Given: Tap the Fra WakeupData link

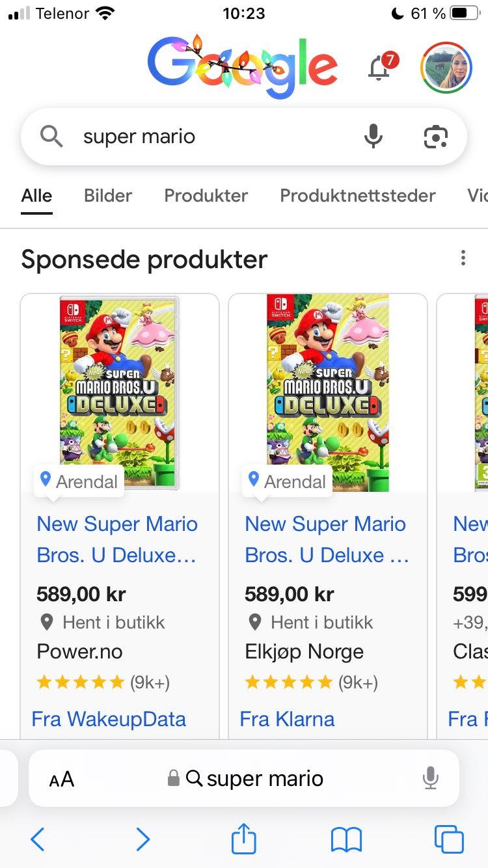Looking at the screenshot, I should click(109, 719).
